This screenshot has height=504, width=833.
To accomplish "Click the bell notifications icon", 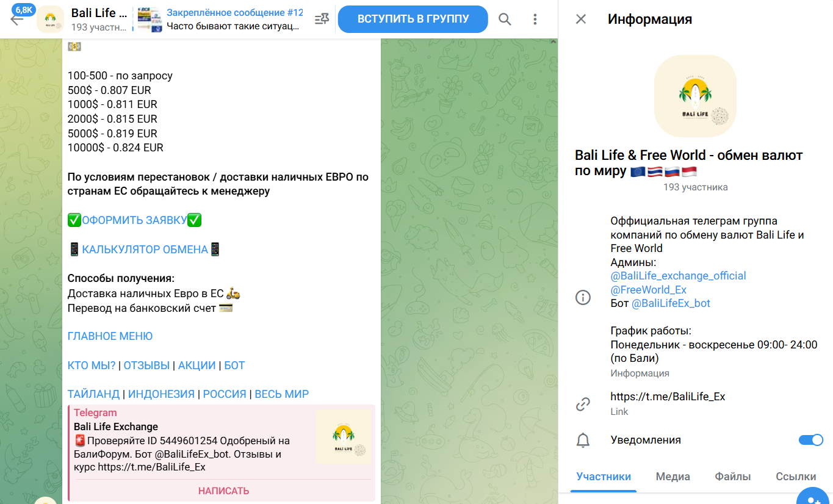I will click(x=583, y=440).
